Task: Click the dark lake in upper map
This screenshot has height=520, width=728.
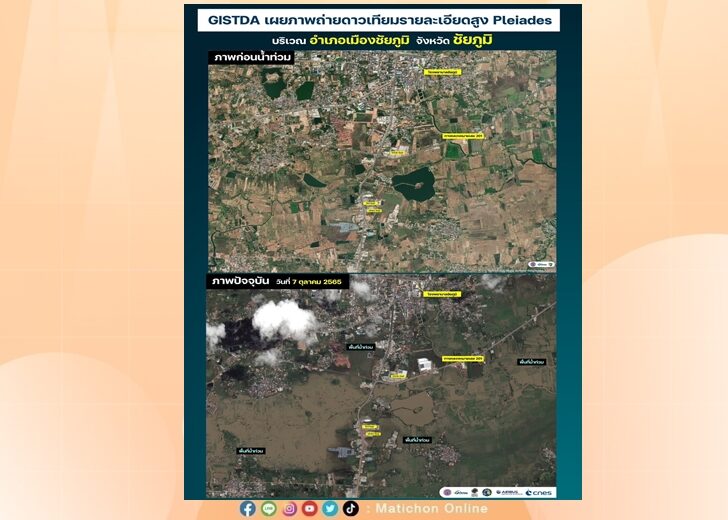Action: (x=413, y=184)
